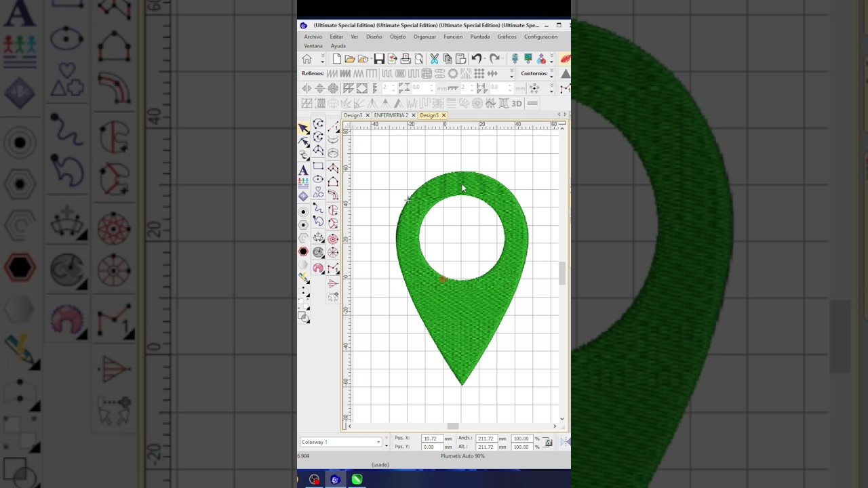
Task: Open the Función menu
Action: 453,37
